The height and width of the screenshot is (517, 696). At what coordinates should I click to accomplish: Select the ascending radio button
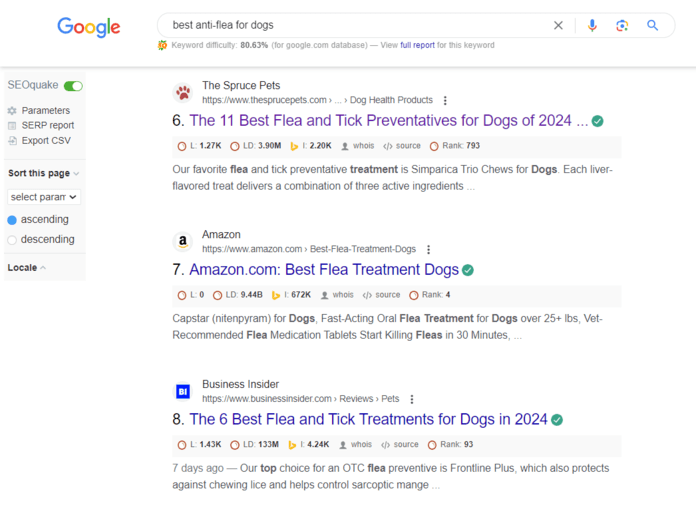click(12, 220)
